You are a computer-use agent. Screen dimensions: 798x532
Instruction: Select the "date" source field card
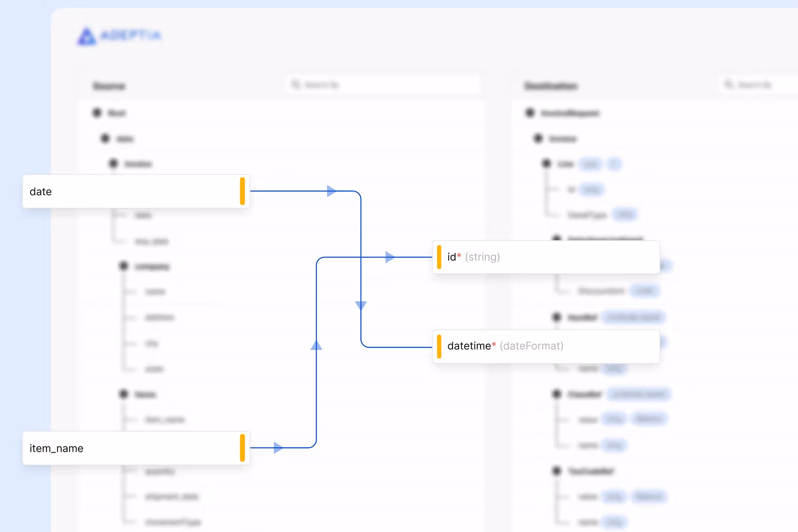coord(136,192)
